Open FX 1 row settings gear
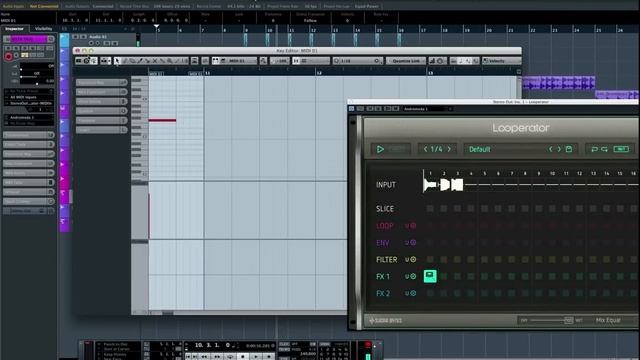This screenshot has height=360, width=640. [x=413, y=277]
